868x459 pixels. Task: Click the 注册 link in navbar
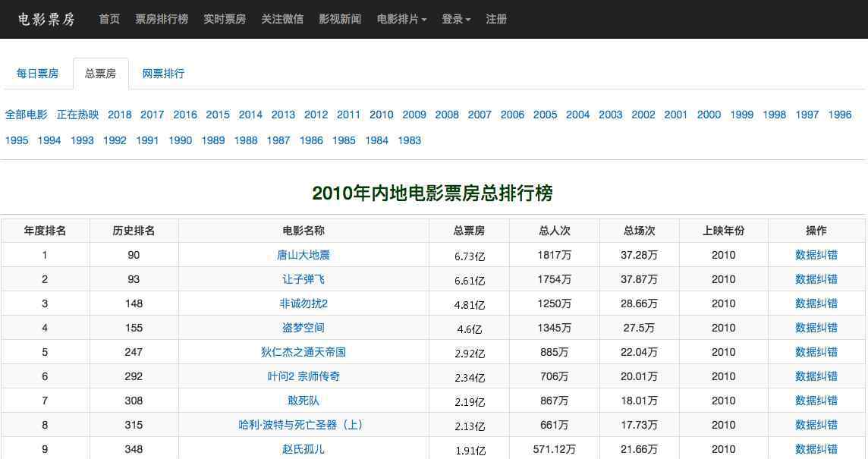tap(496, 20)
